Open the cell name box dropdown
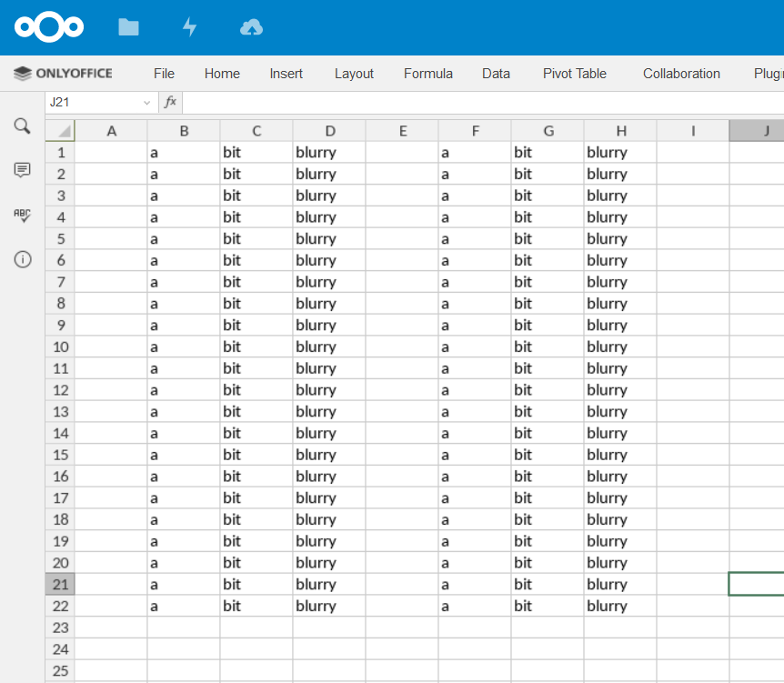Image resolution: width=784 pixels, height=683 pixels. click(x=148, y=102)
